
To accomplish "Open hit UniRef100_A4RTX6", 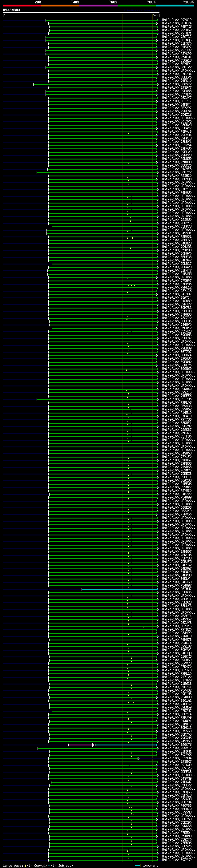I will pos(177,26).
